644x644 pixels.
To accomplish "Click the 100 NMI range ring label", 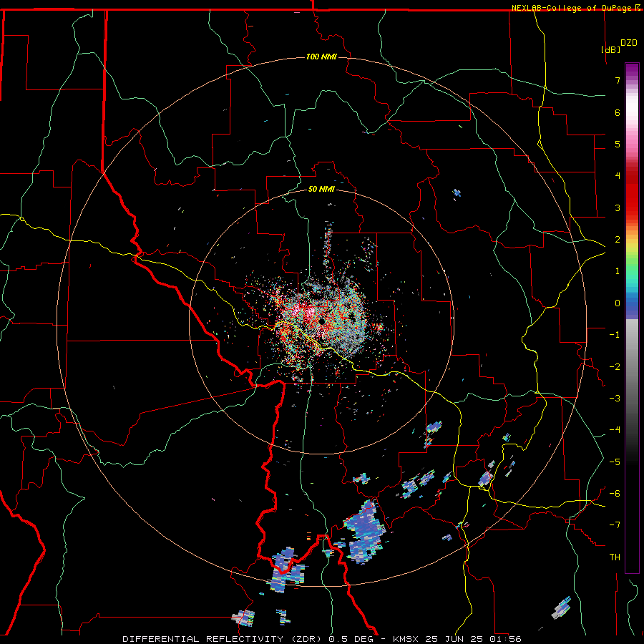I will (321, 57).
